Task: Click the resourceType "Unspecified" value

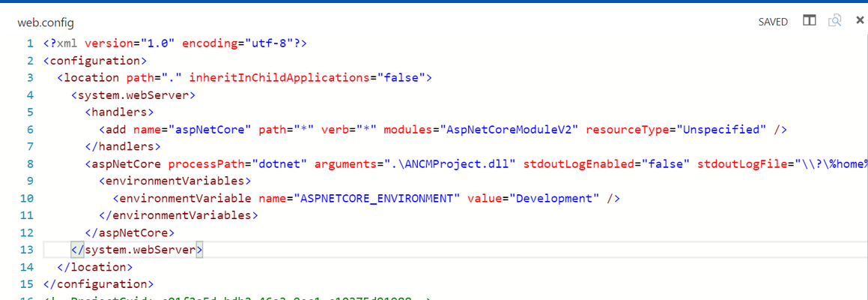Action: (725, 129)
